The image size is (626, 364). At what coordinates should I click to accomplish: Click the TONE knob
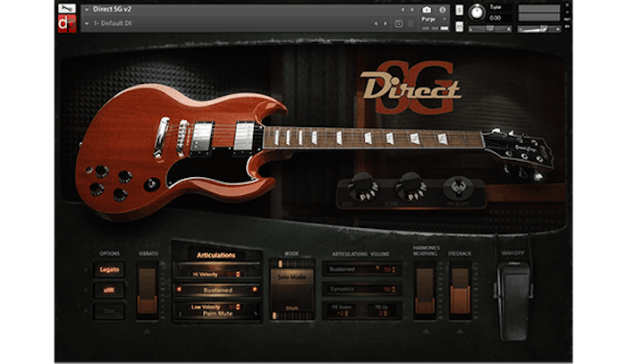pyautogui.click(x=410, y=186)
